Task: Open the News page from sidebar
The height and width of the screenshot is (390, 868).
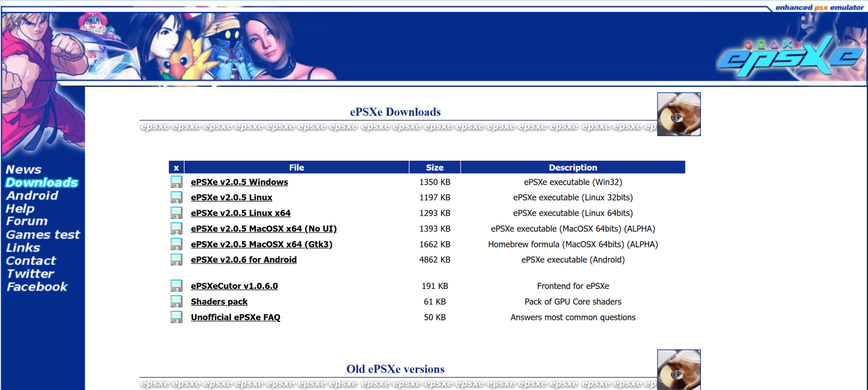Action: [x=23, y=169]
